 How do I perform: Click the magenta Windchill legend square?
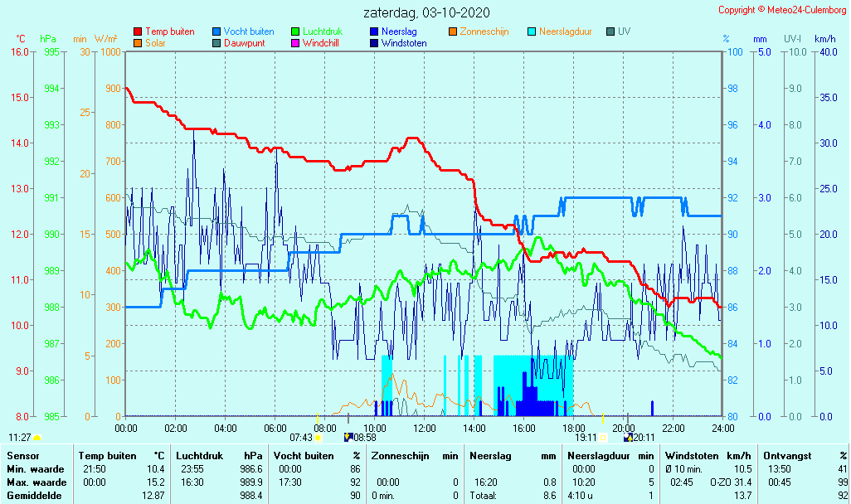click(295, 43)
